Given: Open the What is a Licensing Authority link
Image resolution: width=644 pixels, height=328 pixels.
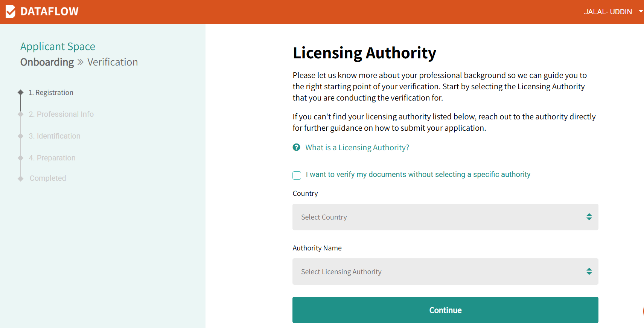Looking at the screenshot, I should (357, 148).
